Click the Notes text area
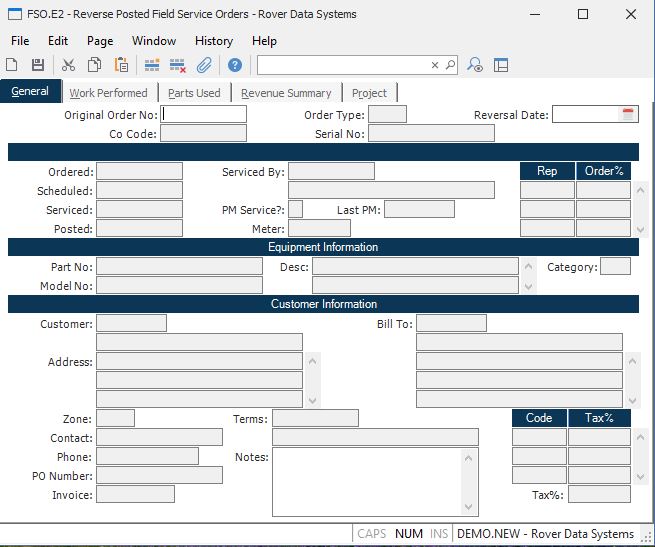 click(x=366, y=481)
